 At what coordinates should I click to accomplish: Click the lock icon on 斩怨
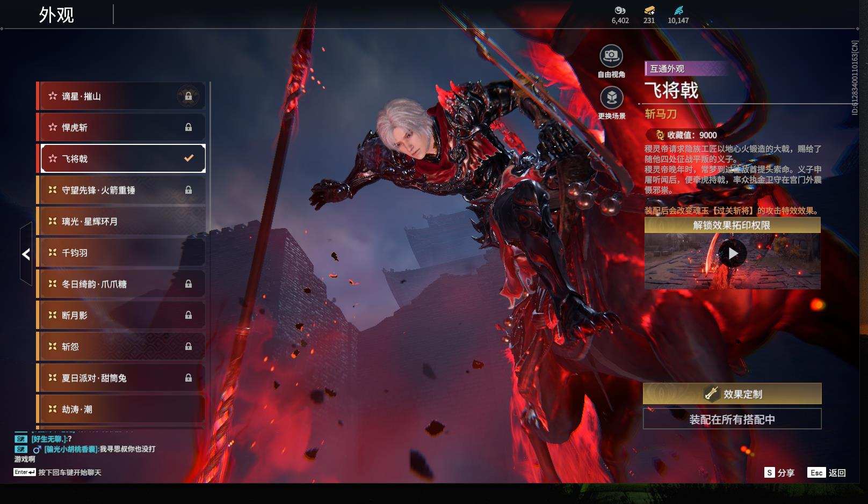point(189,347)
